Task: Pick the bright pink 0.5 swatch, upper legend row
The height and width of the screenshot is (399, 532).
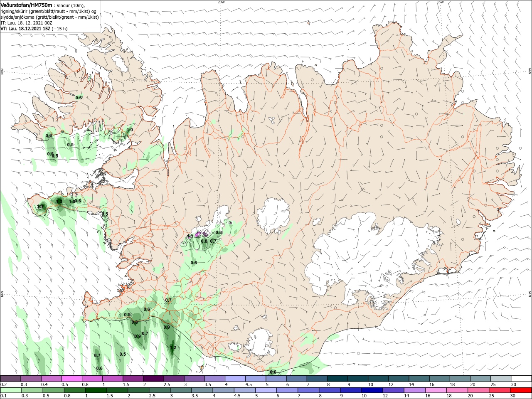Action: pos(71,379)
